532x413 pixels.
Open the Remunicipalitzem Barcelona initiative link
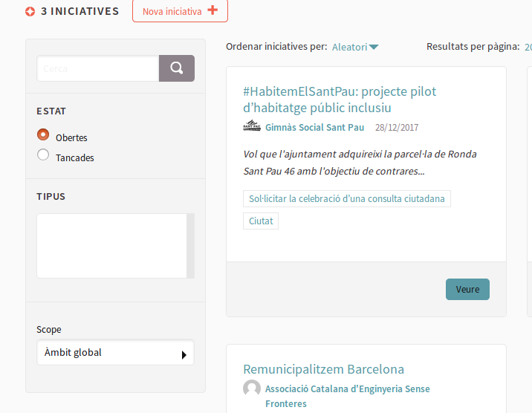point(323,369)
